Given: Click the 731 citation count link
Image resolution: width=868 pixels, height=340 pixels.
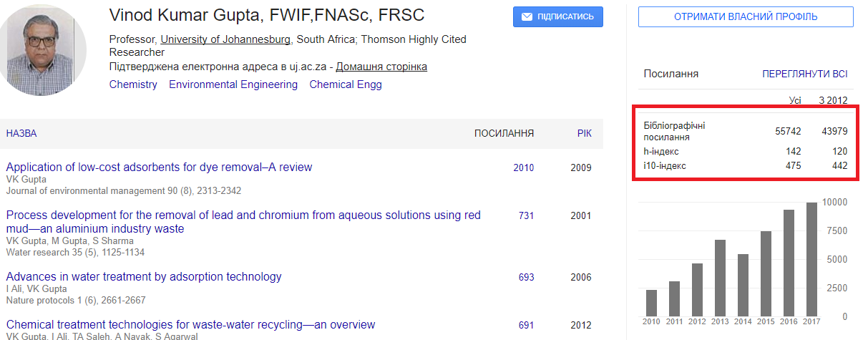Looking at the screenshot, I should point(526,216).
